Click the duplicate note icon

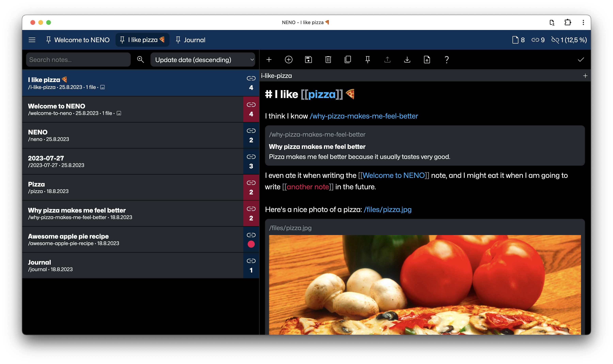348,60
